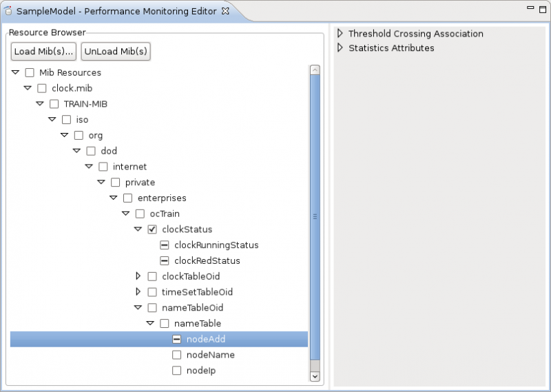The width and height of the screenshot is (551, 392).
Task: Check the nodeName checkbox
Action: 177,355
